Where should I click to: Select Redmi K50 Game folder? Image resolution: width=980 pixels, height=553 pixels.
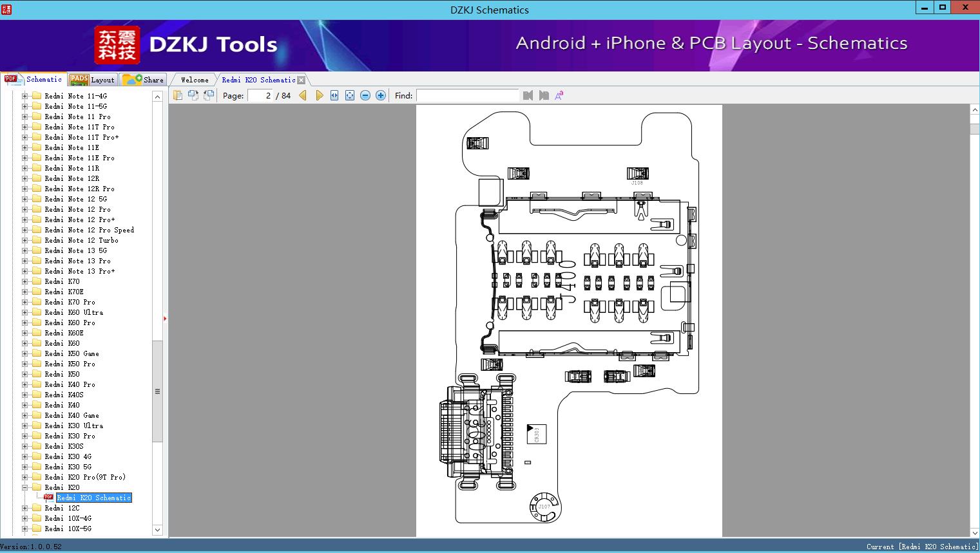pos(72,353)
